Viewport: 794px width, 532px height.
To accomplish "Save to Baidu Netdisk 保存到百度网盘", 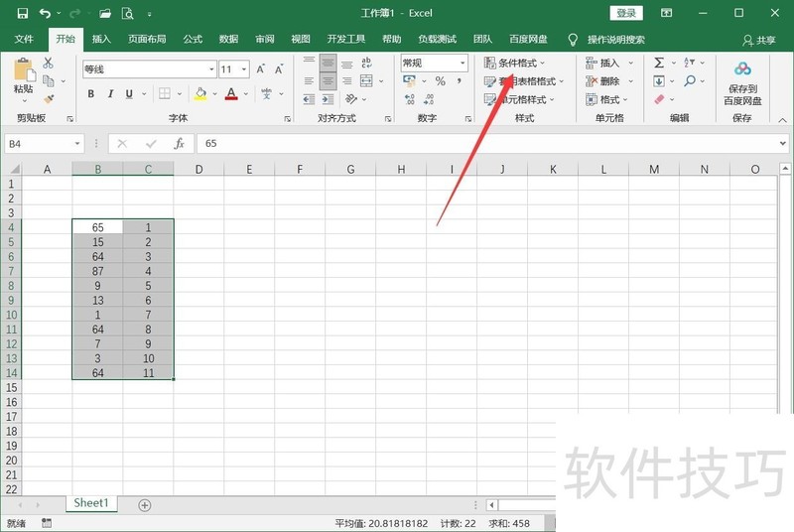I will point(742,83).
